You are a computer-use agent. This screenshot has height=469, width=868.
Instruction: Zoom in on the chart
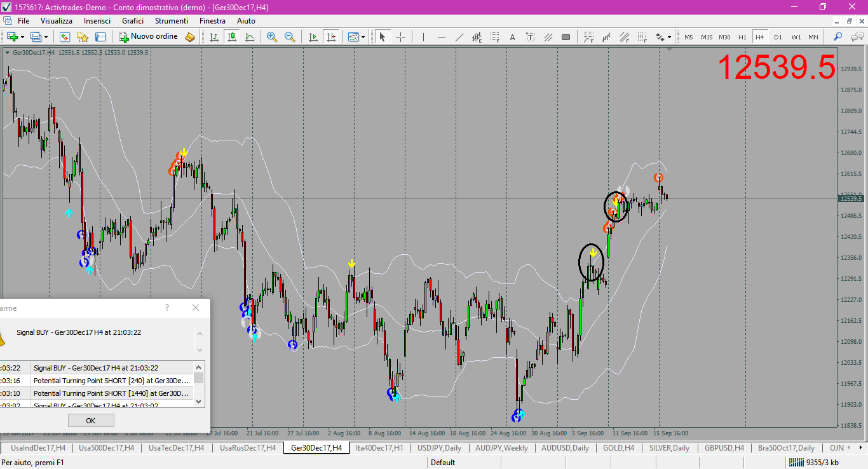[272, 37]
